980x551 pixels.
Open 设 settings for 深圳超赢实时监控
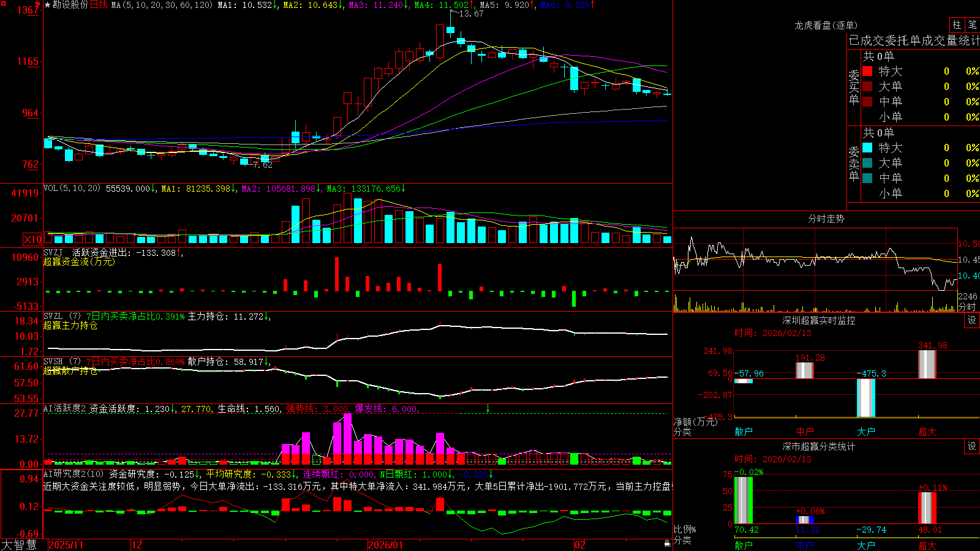[x=972, y=320]
